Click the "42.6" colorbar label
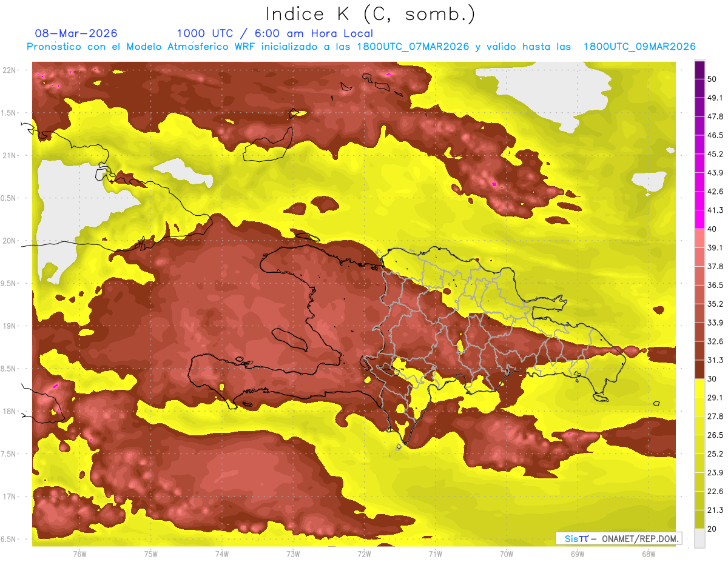728x562 pixels. (x=715, y=192)
